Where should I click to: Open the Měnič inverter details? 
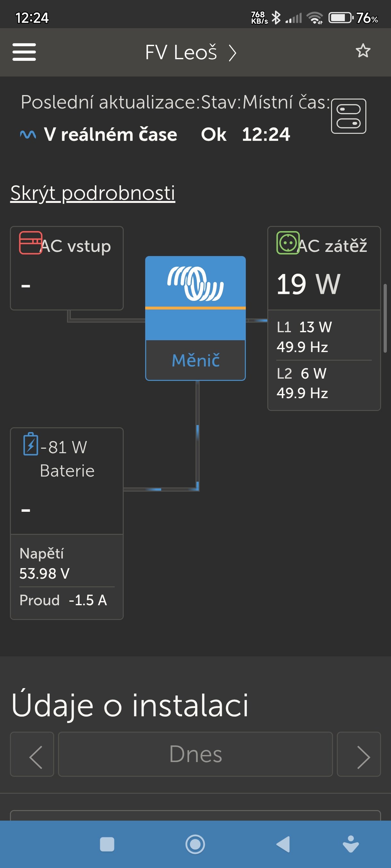[195, 360]
